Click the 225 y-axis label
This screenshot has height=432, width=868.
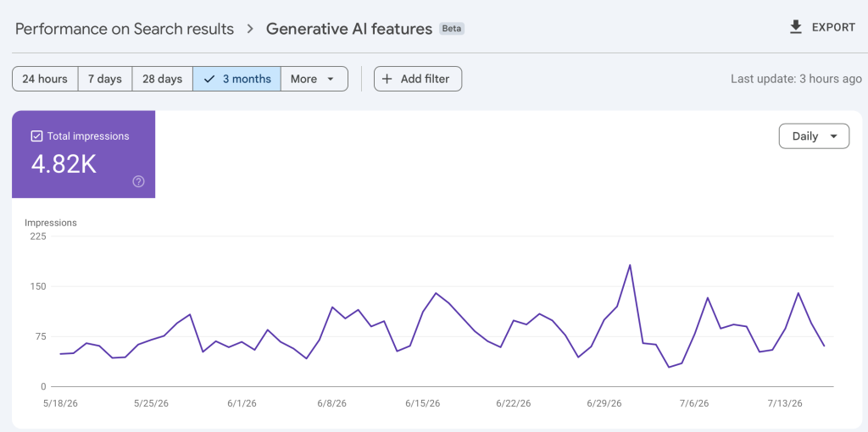point(38,236)
